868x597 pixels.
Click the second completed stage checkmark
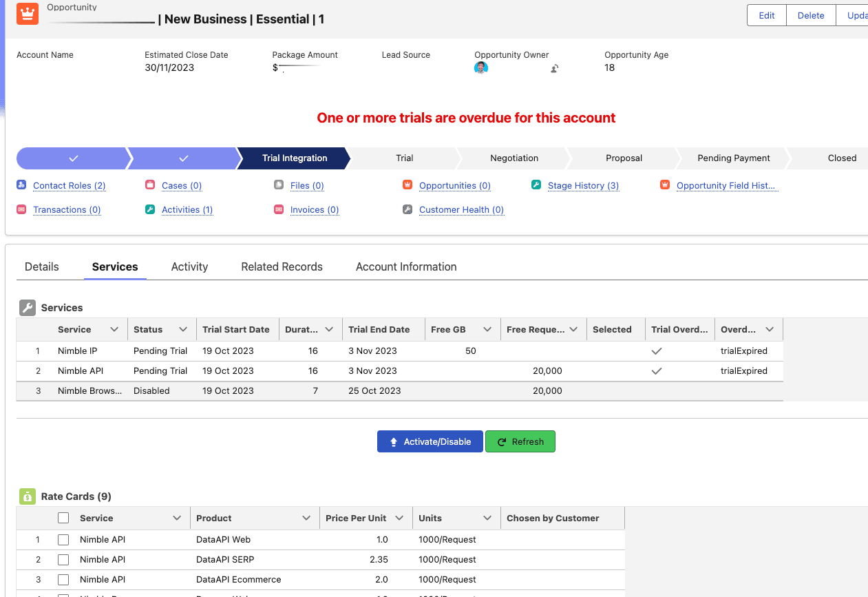(183, 158)
